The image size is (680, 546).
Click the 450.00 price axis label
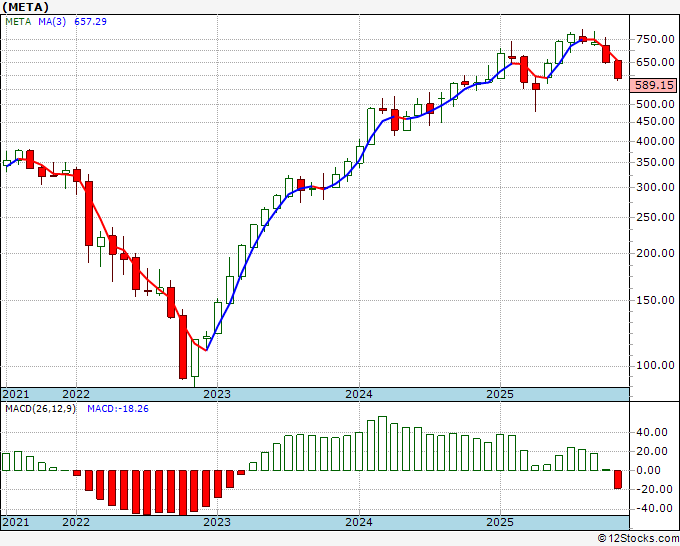coord(655,121)
